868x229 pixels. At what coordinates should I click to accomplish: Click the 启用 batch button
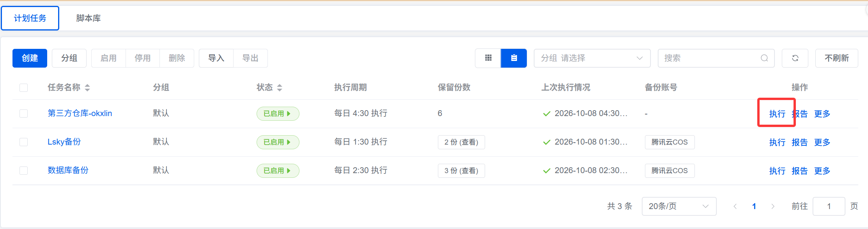[108, 58]
